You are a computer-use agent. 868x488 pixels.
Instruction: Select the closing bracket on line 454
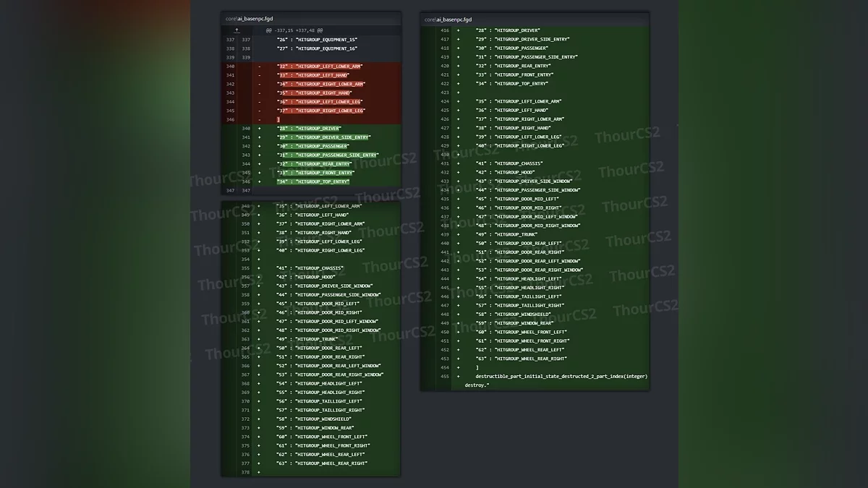pyautogui.click(x=477, y=367)
